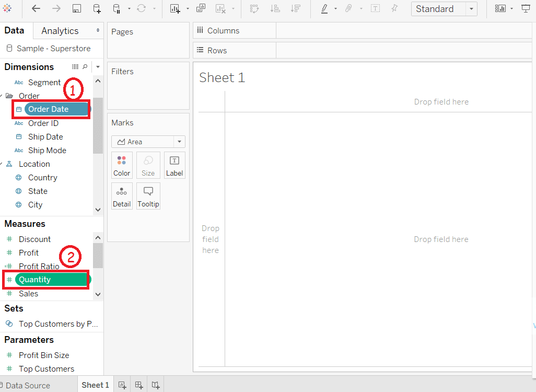The image size is (536, 392).
Task: Open the Show Me cards dropdown arrow
Action: 511,8
